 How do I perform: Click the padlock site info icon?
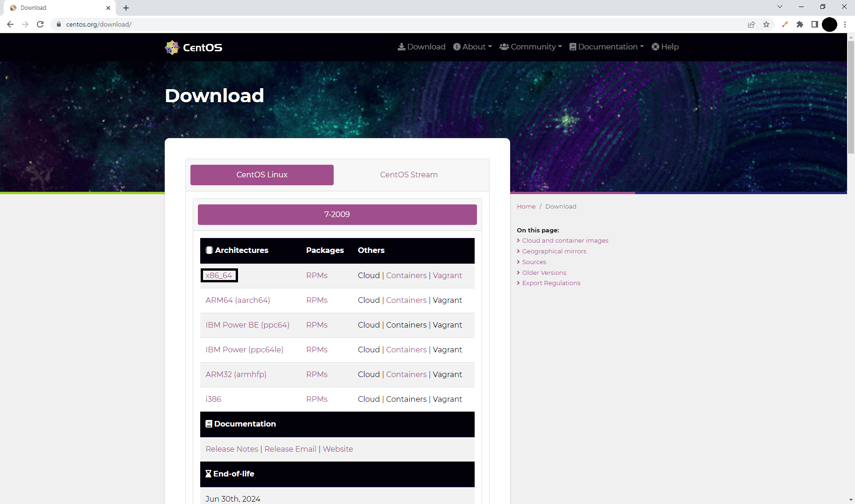59,24
